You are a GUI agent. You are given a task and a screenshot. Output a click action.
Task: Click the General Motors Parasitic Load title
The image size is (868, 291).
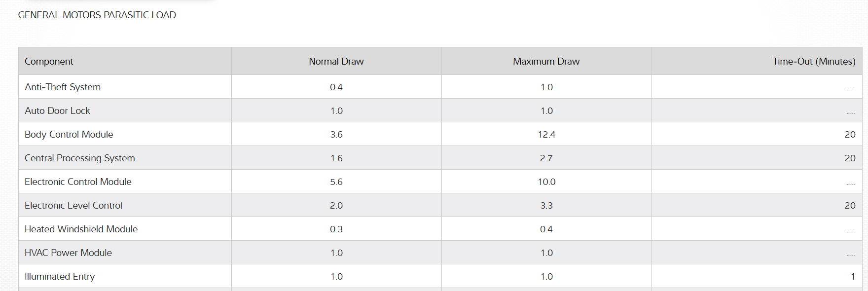coord(97,15)
